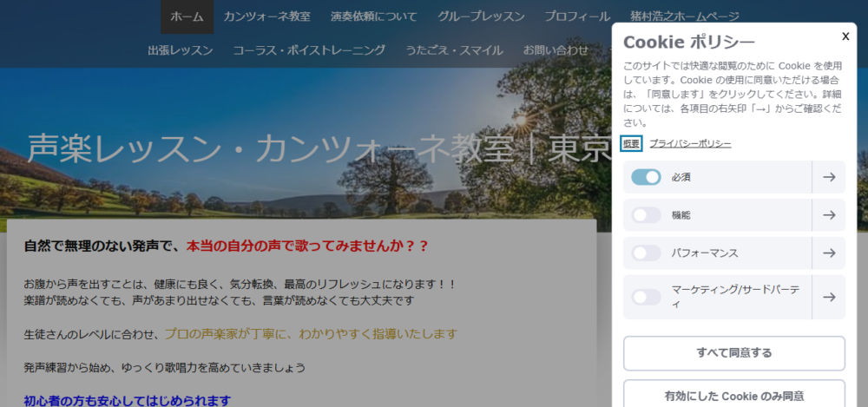Open the 出張レッスン menu item

(181, 50)
